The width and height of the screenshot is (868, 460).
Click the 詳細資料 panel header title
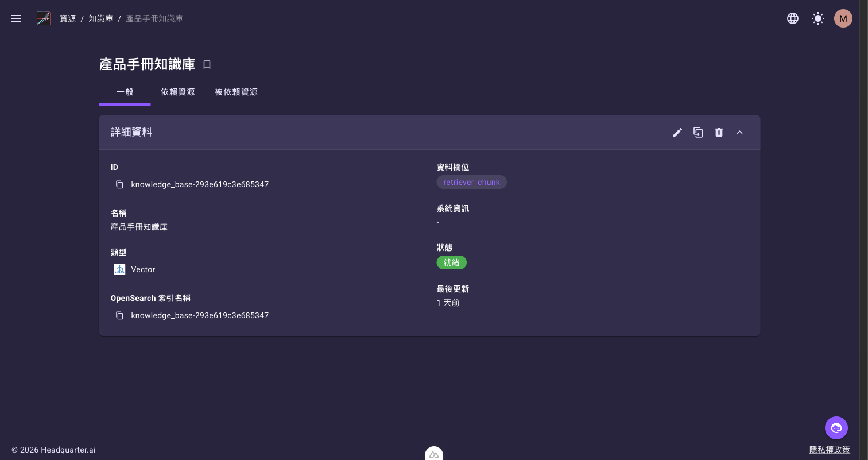pyautogui.click(x=131, y=132)
